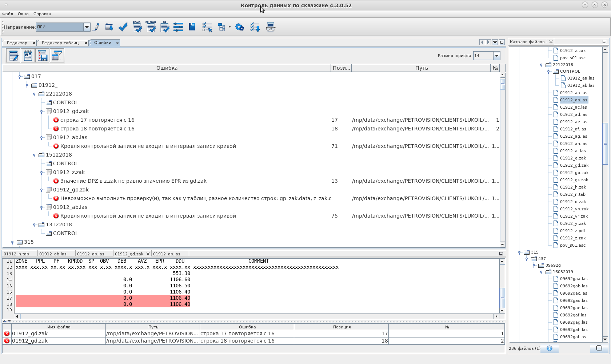The width and height of the screenshot is (611, 364).
Task: Open the Направление dropdown
Action: point(87,27)
